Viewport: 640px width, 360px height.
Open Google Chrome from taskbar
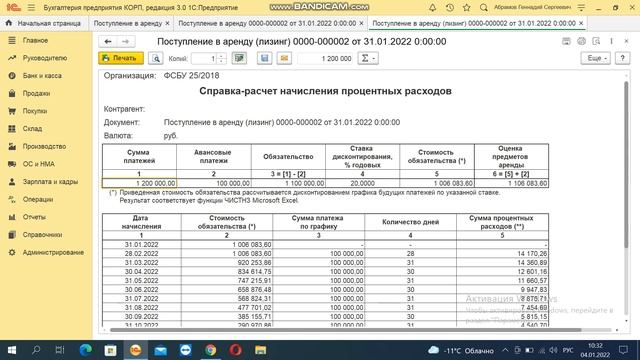[211, 350]
